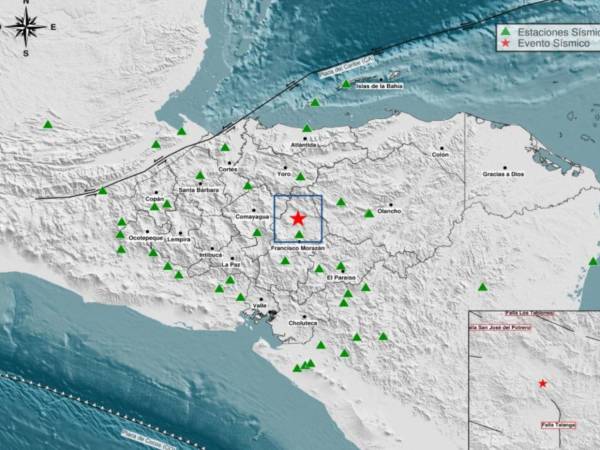The image size is (600, 450).
Task: Click the 'Ocotepeque' department label
Action: (x=146, y=238)
